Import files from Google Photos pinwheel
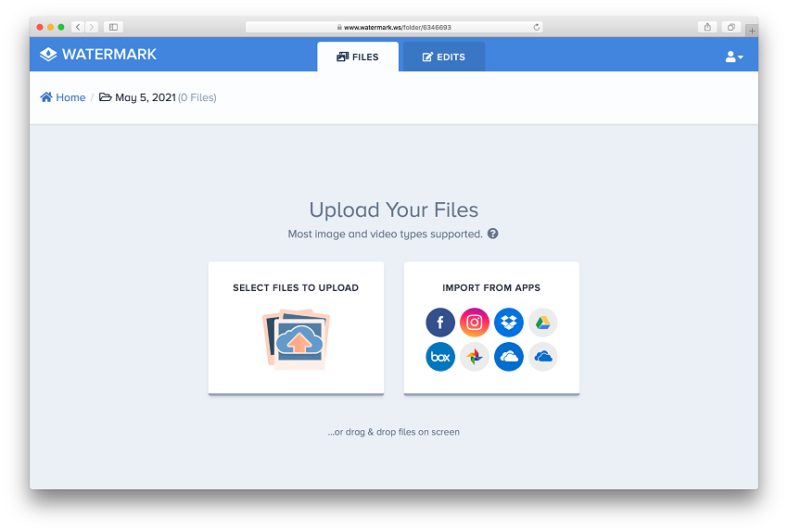The image size is (788, 532). [475, 357]
